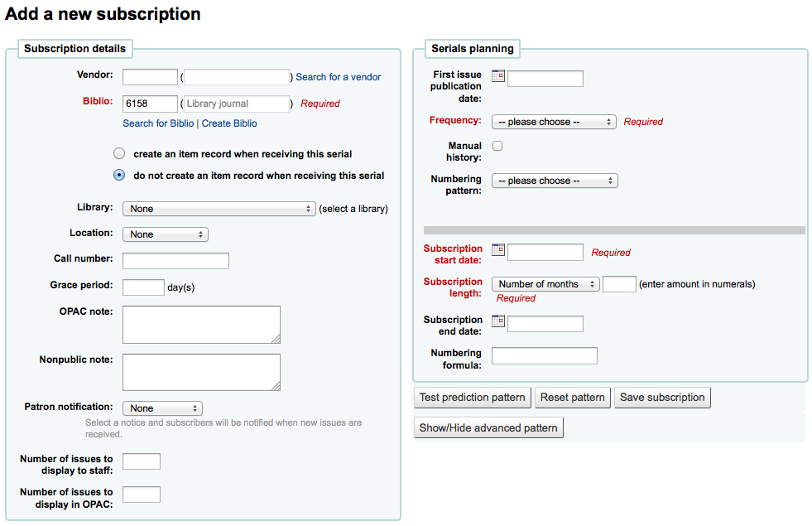Image resolution: width=812 pixels, height=526 pixels.
Task: Open the Numbering pattern dropdown
Action: pyautogui.click(x=555, y=181)
